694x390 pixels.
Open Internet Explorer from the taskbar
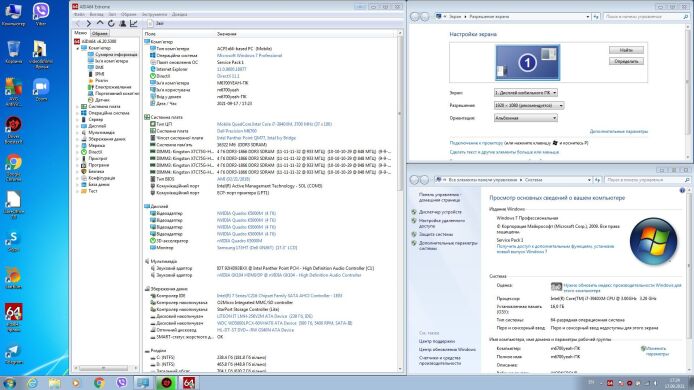point(32,383)
